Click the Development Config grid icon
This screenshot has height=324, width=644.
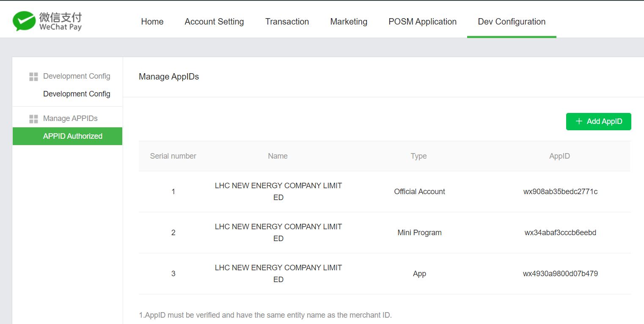(x=33, y=77)
